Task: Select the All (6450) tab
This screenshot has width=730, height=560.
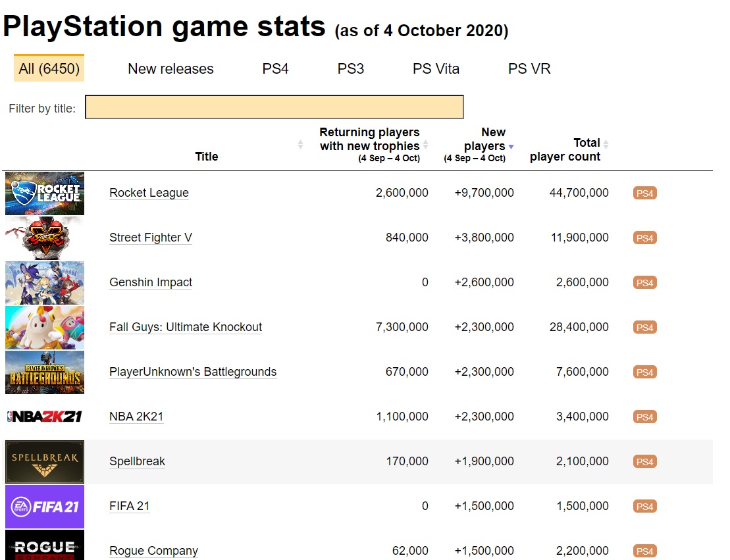Action: pos(49,68)
